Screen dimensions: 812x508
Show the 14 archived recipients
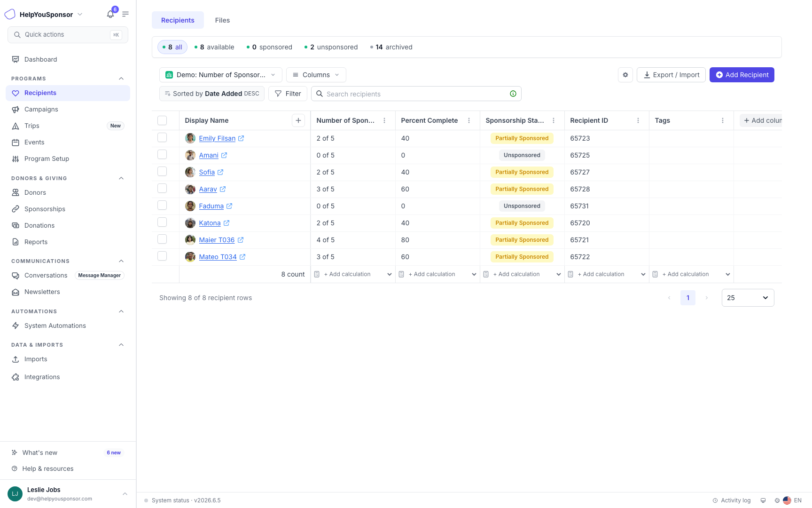[x=391, y=47]
